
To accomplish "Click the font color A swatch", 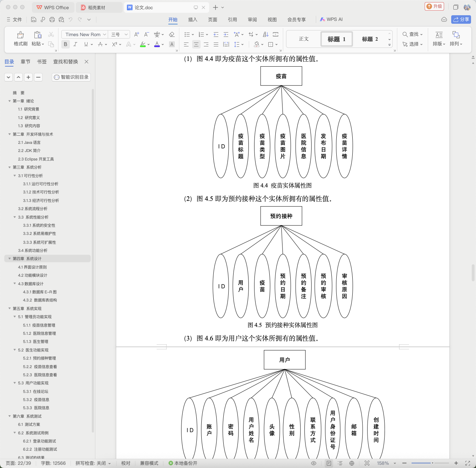I will [x=157, y=44].
